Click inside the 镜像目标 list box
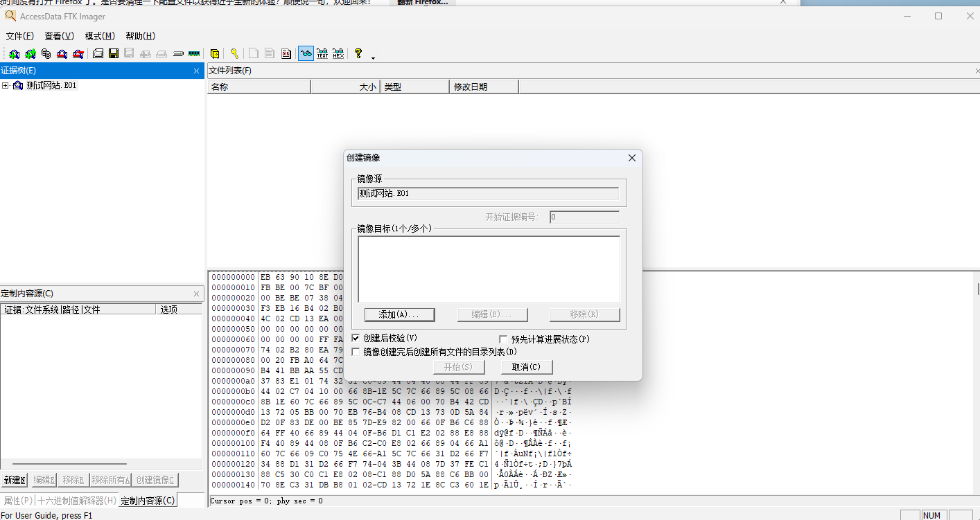Screen dimensions: 980x520 489,269
